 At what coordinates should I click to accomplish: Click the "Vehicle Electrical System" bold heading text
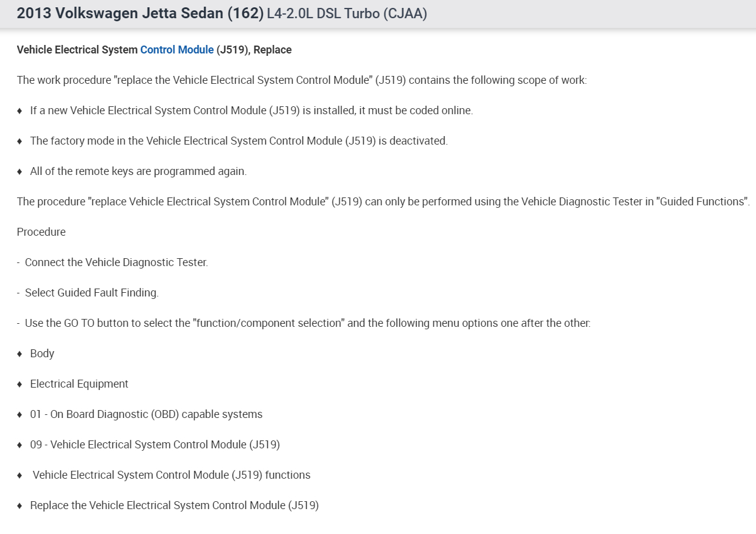coord(77,50)
